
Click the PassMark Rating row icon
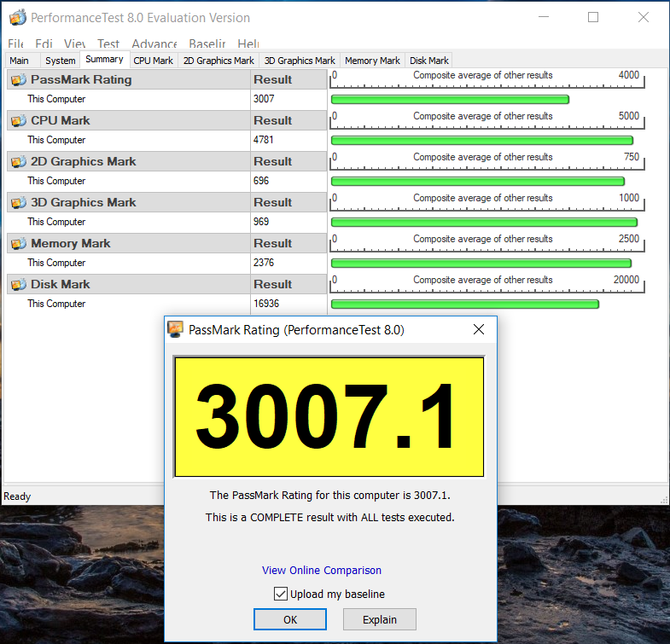tap(19, 79)
